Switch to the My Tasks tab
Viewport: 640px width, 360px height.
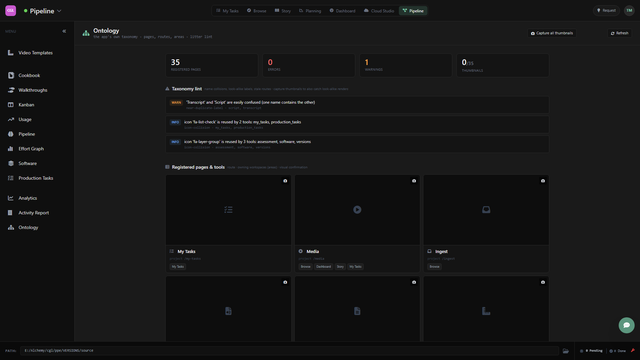(227, 11)
